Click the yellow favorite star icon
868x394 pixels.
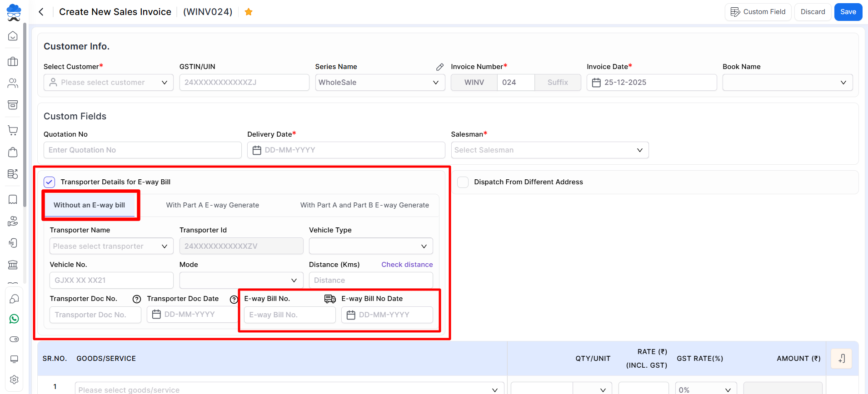[x=249, y=12]
